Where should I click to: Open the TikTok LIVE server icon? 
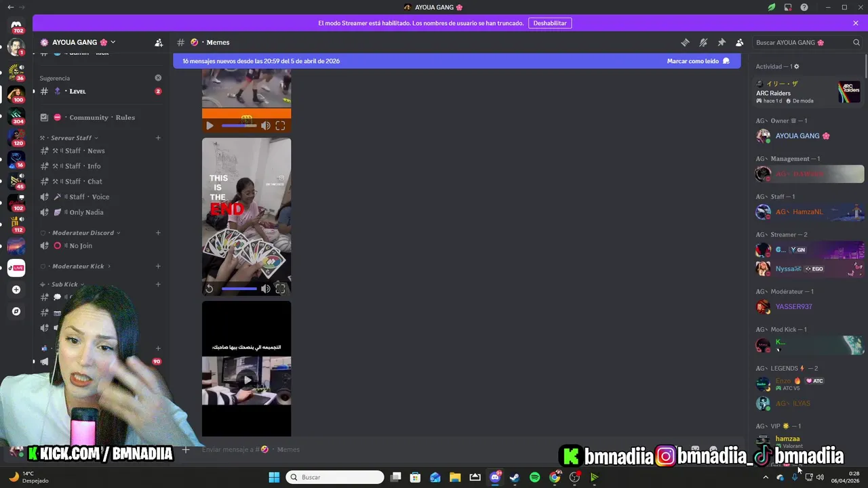coord(16,268)
